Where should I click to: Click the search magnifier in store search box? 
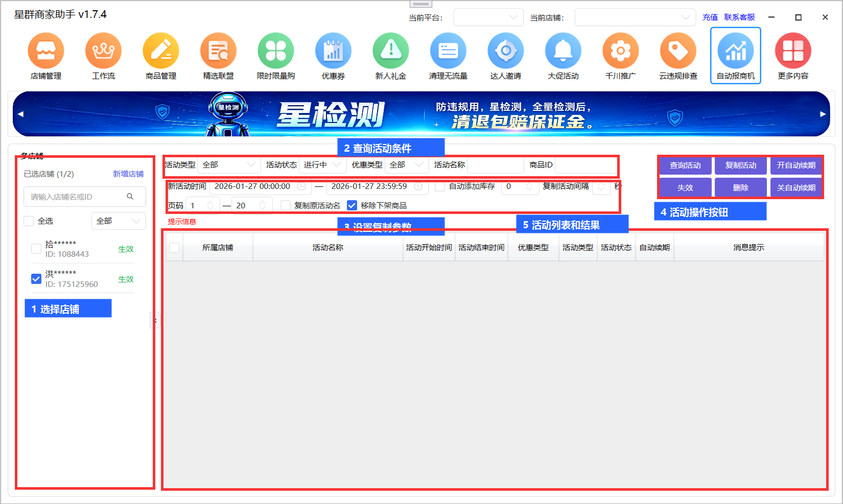(130, 197)
